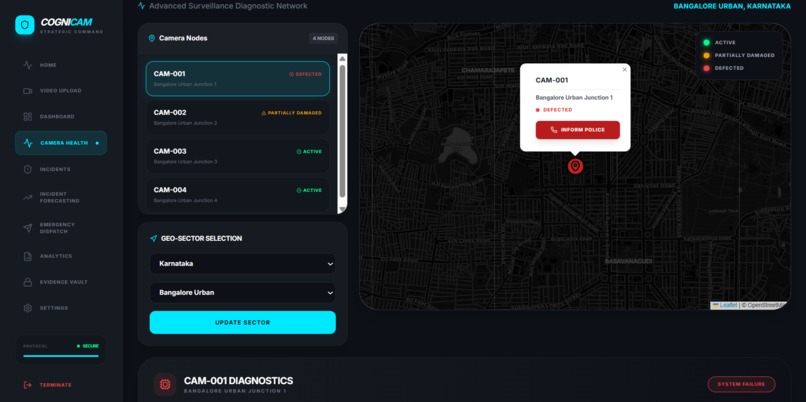Click the Protocol Secure progress bar

click(61, 356)
